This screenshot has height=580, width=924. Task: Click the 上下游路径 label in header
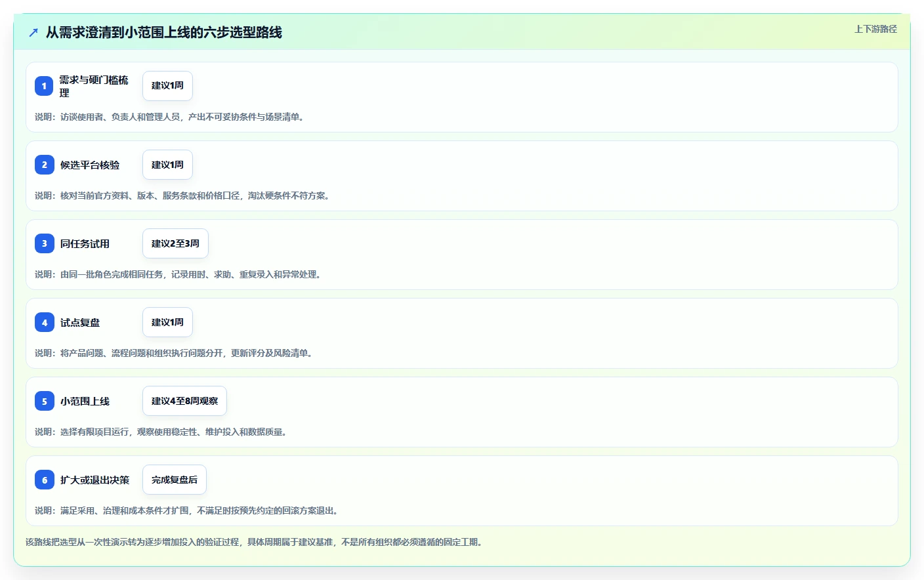pyautogui.click(x=875, y=29)
